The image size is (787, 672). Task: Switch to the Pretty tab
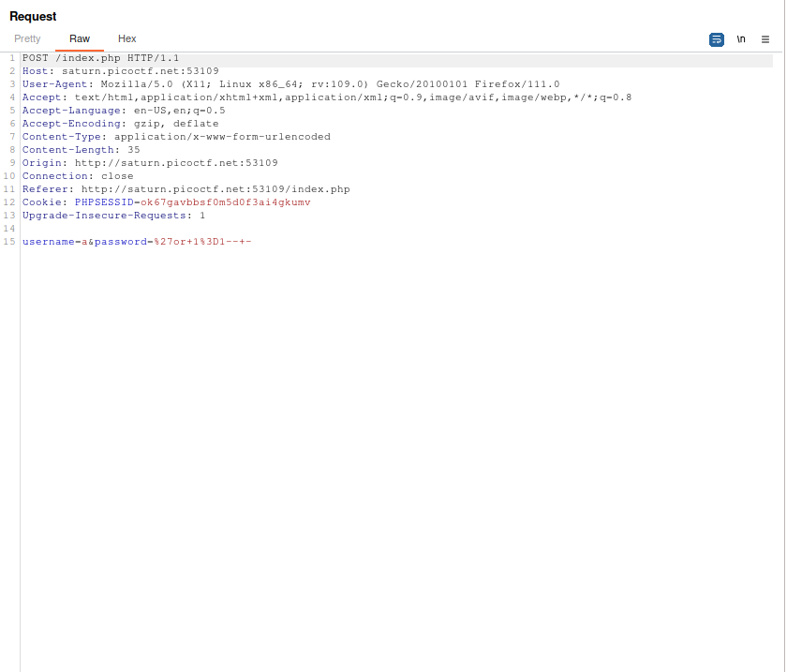point(27,39)
